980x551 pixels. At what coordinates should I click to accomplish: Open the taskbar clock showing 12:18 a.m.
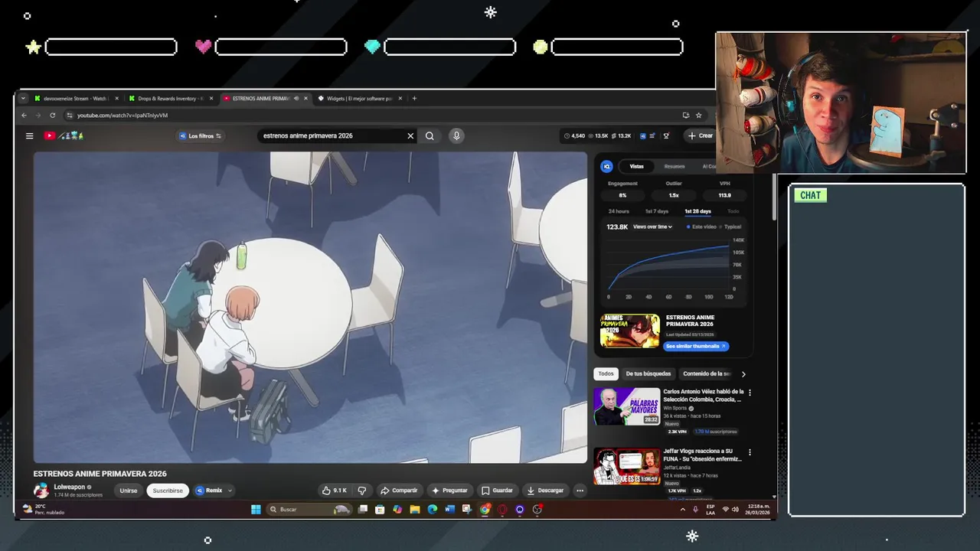click(x=759, y=509)
